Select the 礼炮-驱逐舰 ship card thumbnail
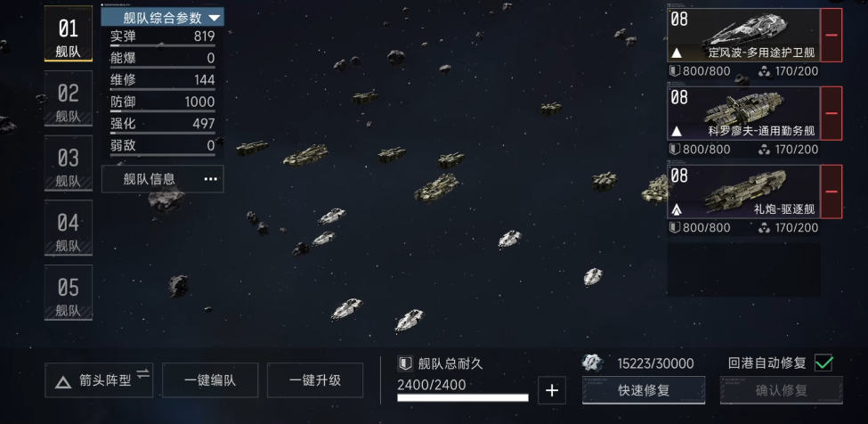 click(743, 191)
